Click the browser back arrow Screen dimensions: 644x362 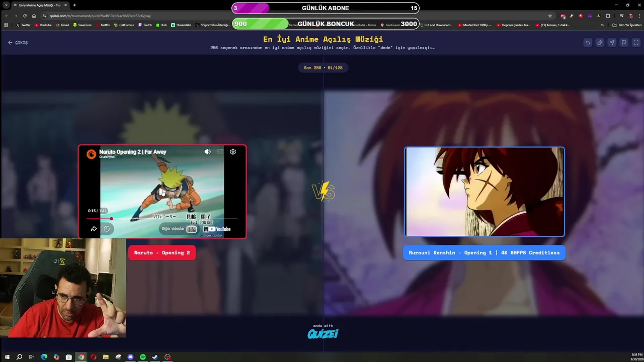pyautogui.click(x=7, y=16)
